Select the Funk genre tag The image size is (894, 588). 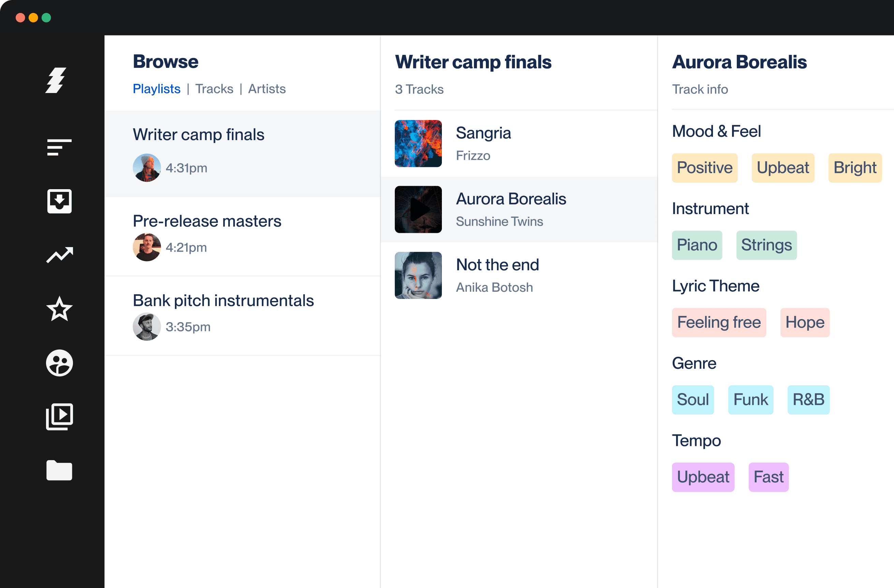pos(750,400)
